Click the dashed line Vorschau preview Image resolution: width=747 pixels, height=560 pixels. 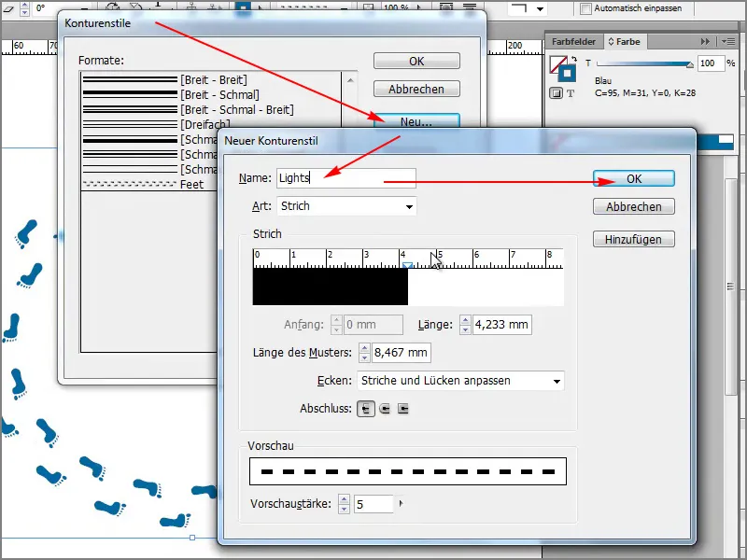click(408, 471)
